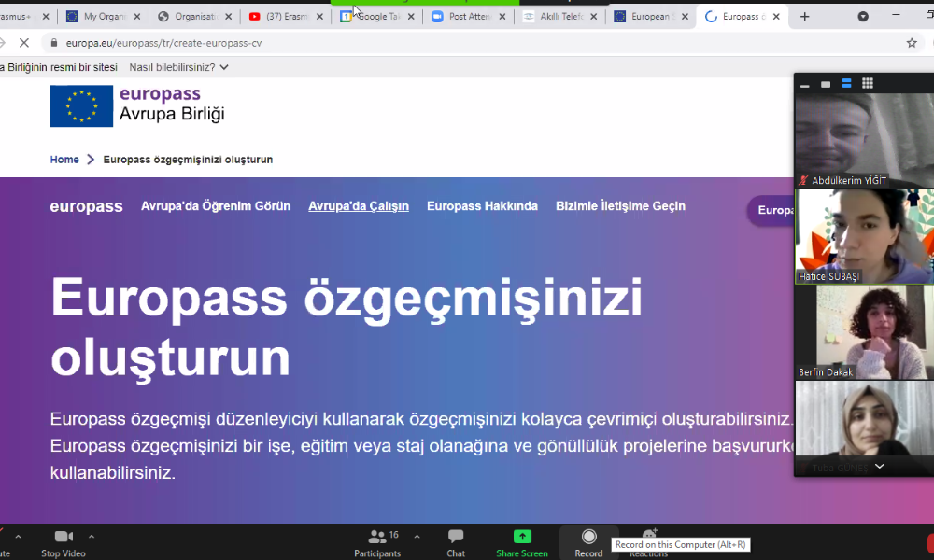Expand Participants options arrow
This screenshot has width=934, height=560.
pyautogui.click(x=417, y=536)
